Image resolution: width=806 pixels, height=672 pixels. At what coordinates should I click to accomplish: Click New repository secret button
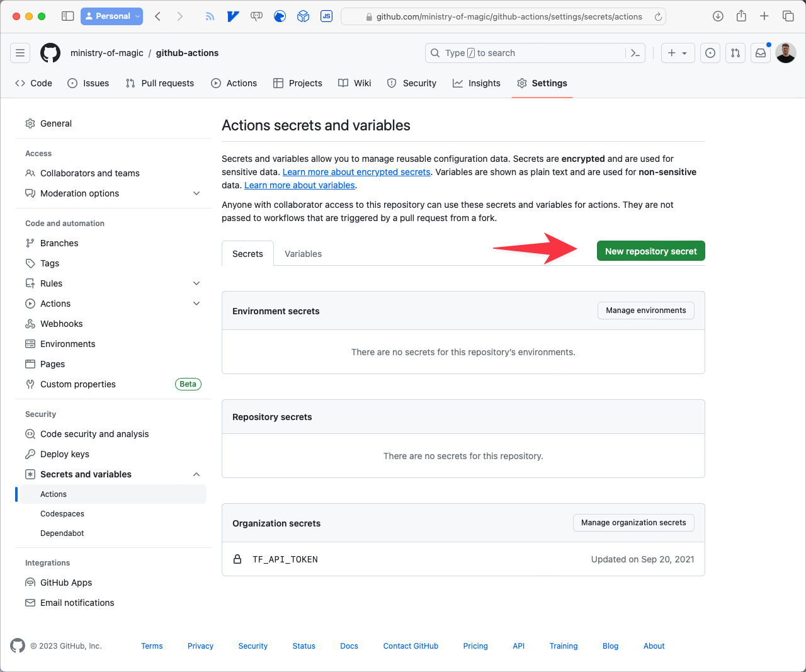pyautogui.click(x=651, y=251)
